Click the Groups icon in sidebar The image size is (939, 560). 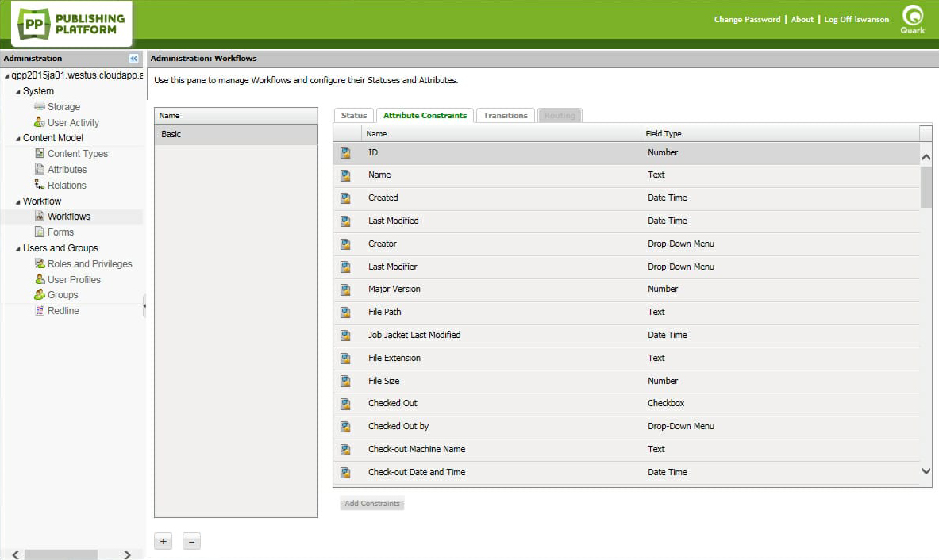coord(40,294)
